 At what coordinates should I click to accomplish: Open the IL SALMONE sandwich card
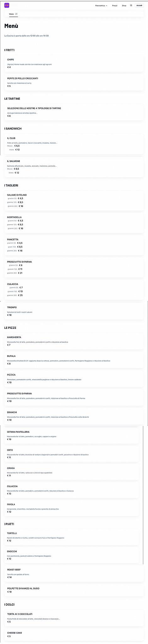pyautogui.click(x=74, y=167)
